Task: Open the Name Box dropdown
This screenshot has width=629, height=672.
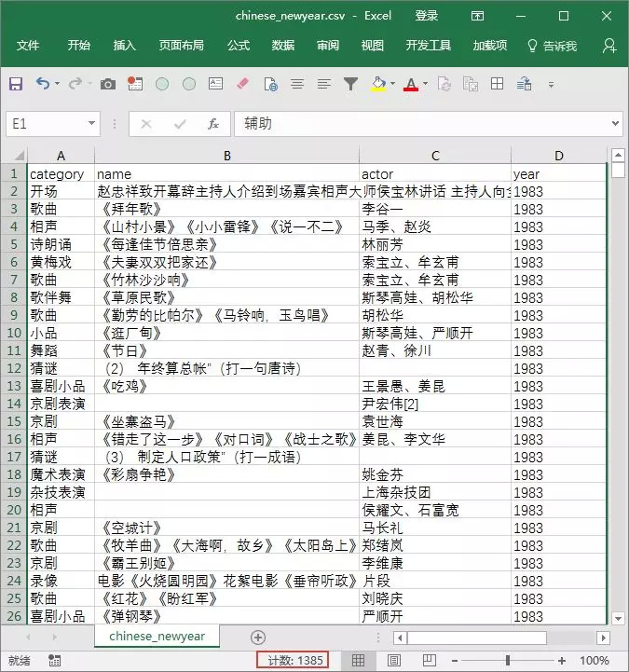Action: [92, 124]
